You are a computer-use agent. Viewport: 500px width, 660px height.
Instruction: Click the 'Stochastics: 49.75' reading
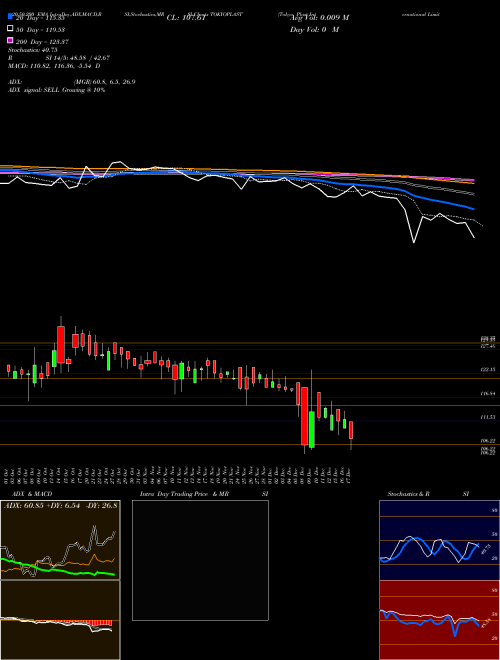32,50
